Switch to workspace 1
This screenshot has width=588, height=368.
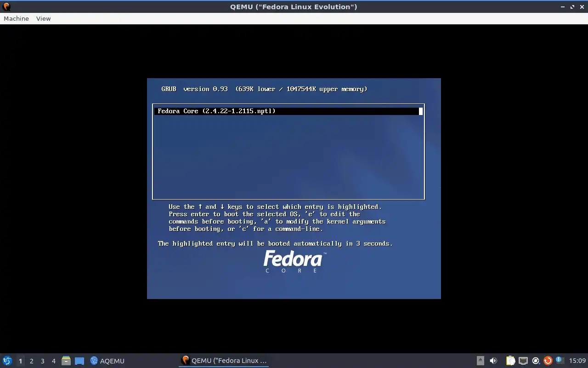tap(20, 361)
